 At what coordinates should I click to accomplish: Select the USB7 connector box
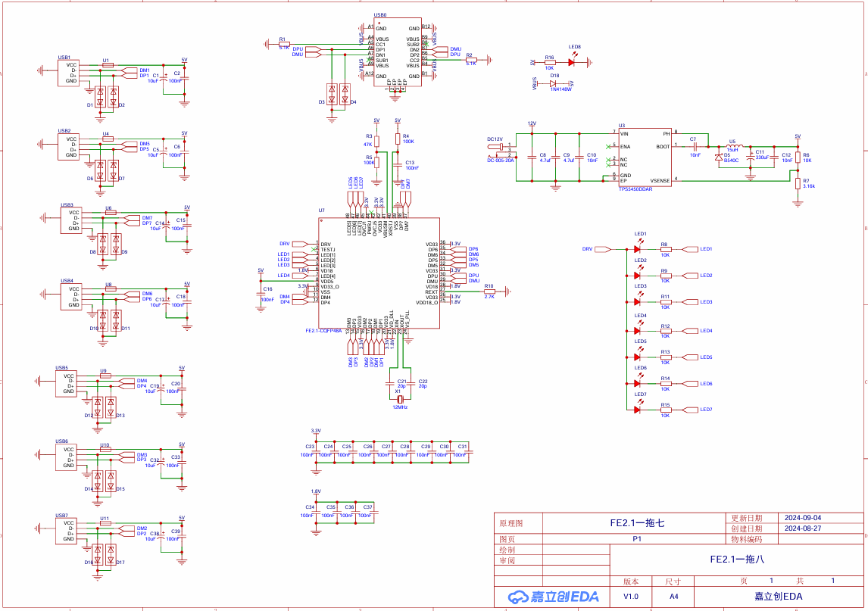66,531
